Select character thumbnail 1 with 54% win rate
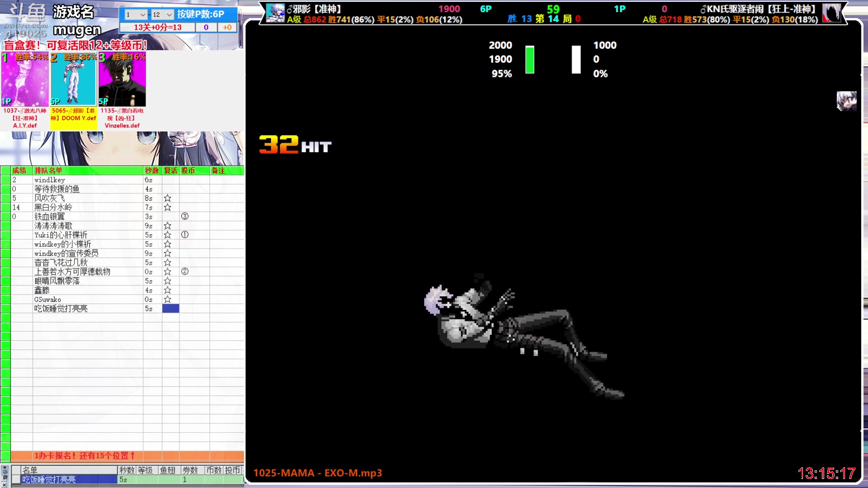 tap(25, 80)
